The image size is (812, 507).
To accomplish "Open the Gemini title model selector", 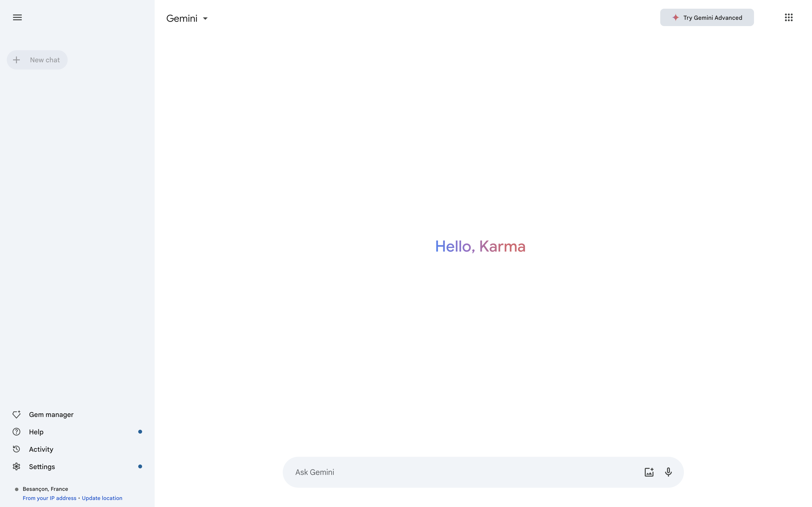I will point(182,18).
